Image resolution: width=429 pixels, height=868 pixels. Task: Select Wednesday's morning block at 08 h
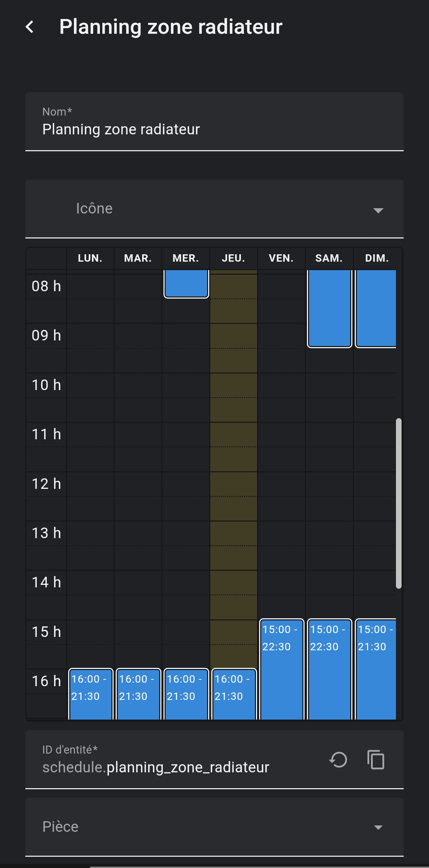(x=186, y=283)
